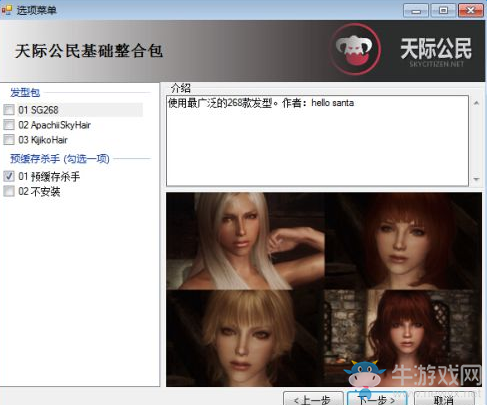Click the 下一步 next button
Viewport: 487px width, 405px height.
point(377,399)
